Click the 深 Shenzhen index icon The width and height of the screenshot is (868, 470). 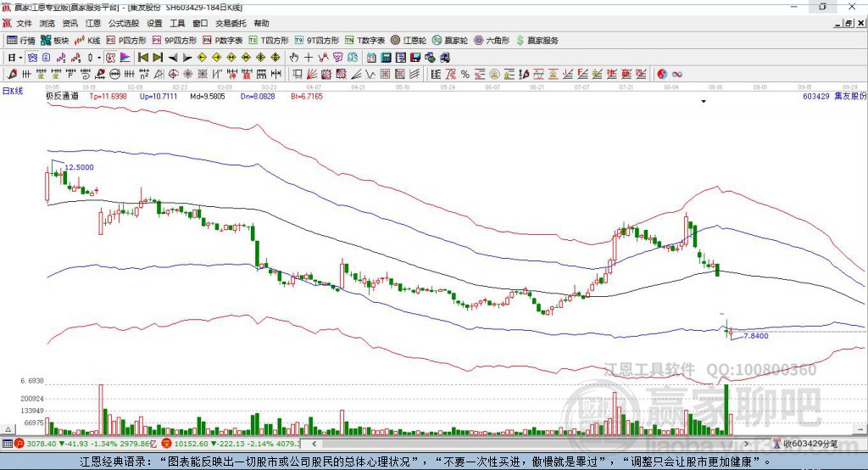click(167, 444)
